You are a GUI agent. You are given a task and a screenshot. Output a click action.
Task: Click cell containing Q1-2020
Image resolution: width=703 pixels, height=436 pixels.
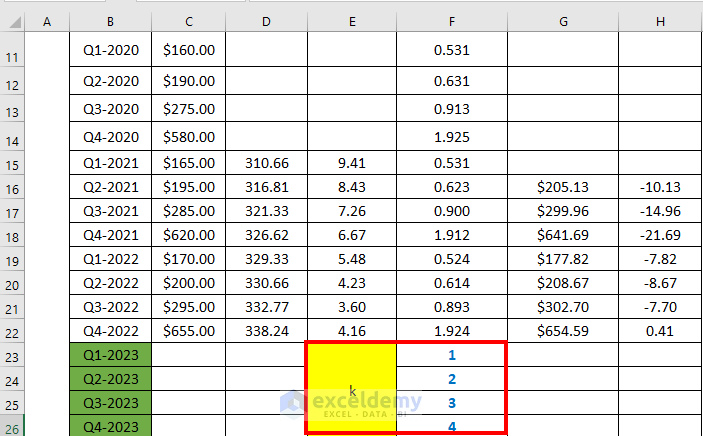[x=111, y=49]
